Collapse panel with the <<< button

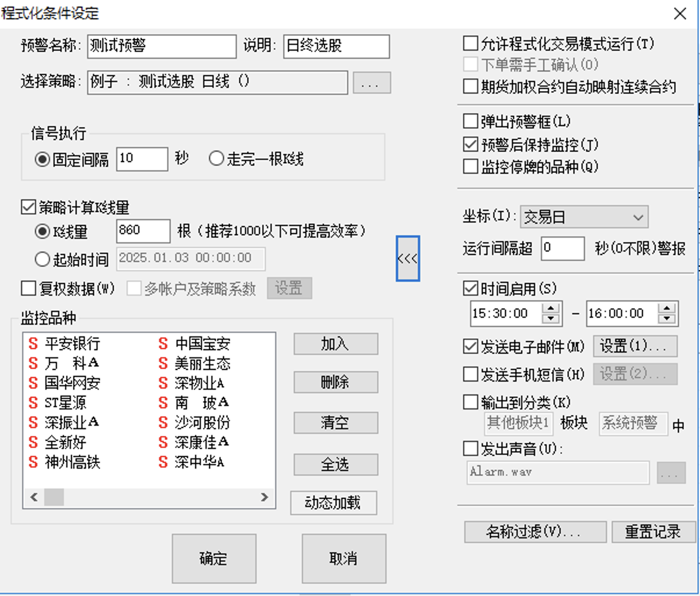pyautogui.click(x=407, y=258)
